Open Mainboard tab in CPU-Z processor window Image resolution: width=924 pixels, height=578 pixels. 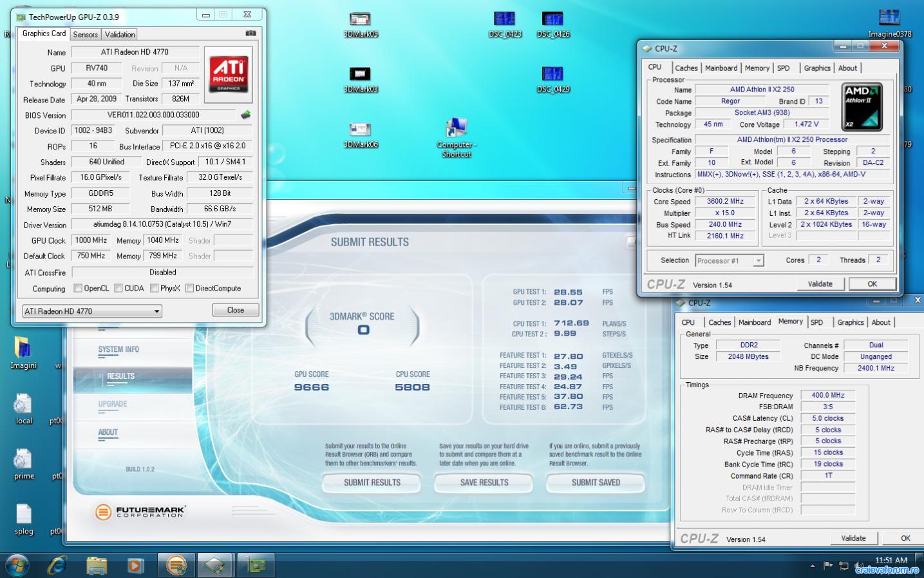[721, 68]
